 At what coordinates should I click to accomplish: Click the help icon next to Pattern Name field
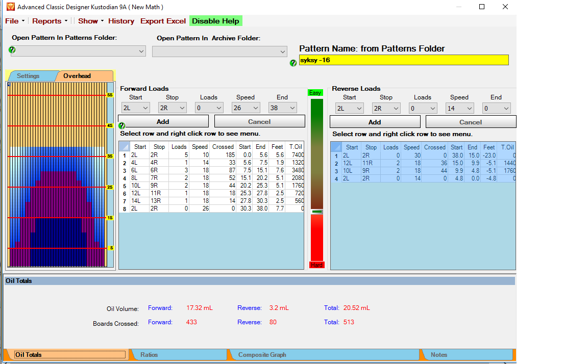coord(293,63)
